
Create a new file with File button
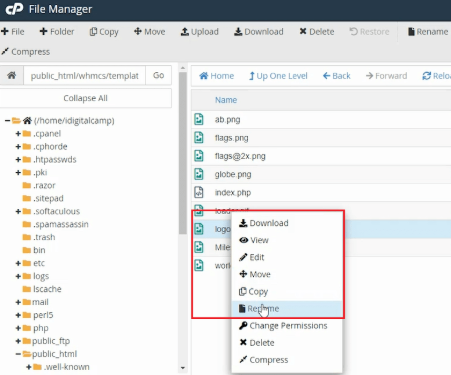point(13,32)
